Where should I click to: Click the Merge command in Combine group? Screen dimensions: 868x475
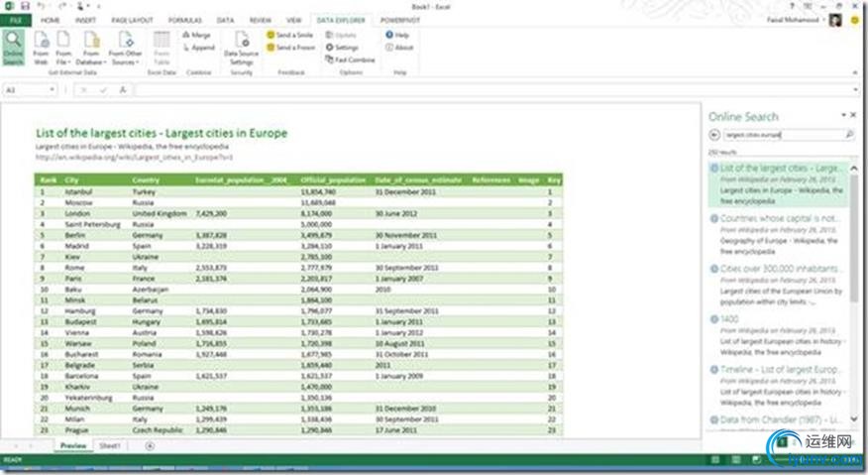197,35
